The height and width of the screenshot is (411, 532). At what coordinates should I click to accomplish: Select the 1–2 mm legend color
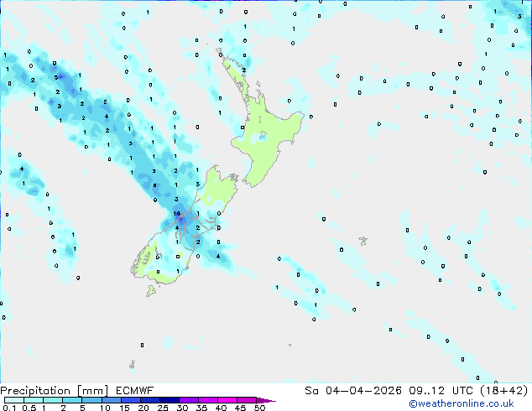pyautogui.click(x=53, y=400)
